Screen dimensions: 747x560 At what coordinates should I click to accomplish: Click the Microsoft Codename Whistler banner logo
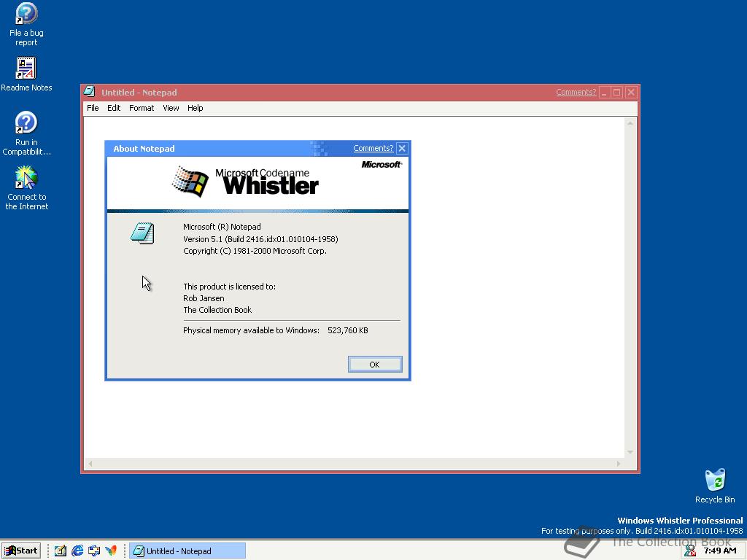click(x=245, y=182)
